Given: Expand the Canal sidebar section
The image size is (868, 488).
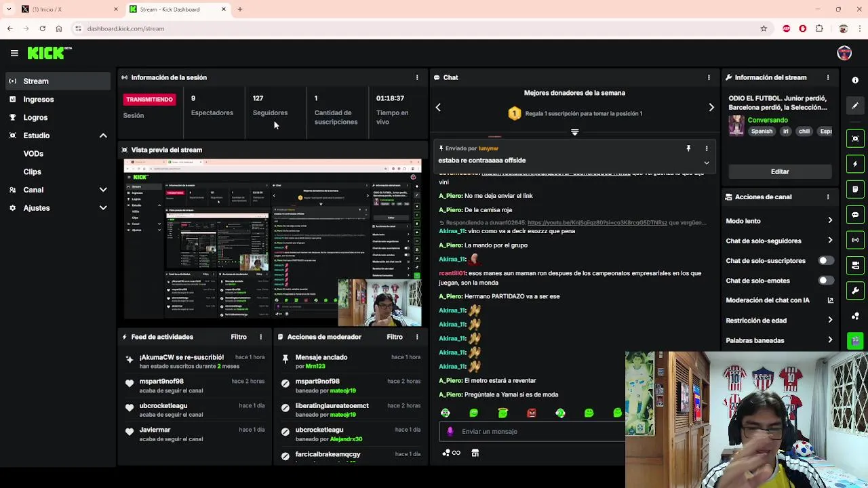Looking at the screenshot, I should pos(103,190).
